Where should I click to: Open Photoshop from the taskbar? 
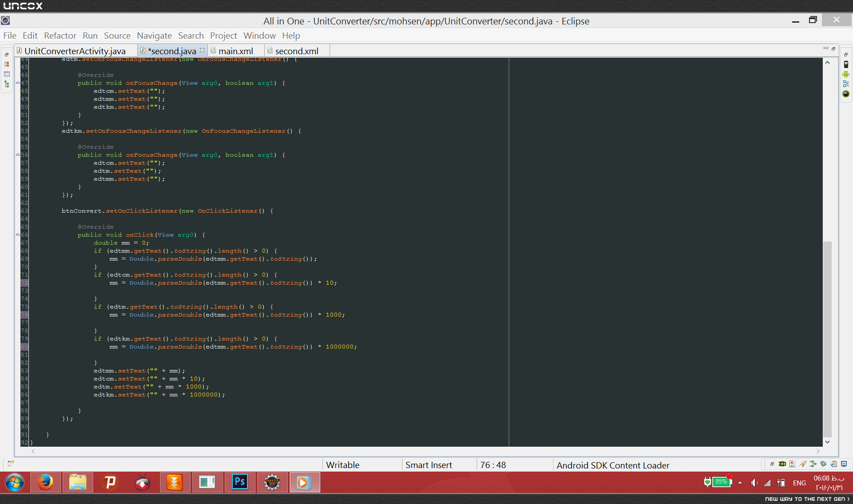tap(240, 482)
